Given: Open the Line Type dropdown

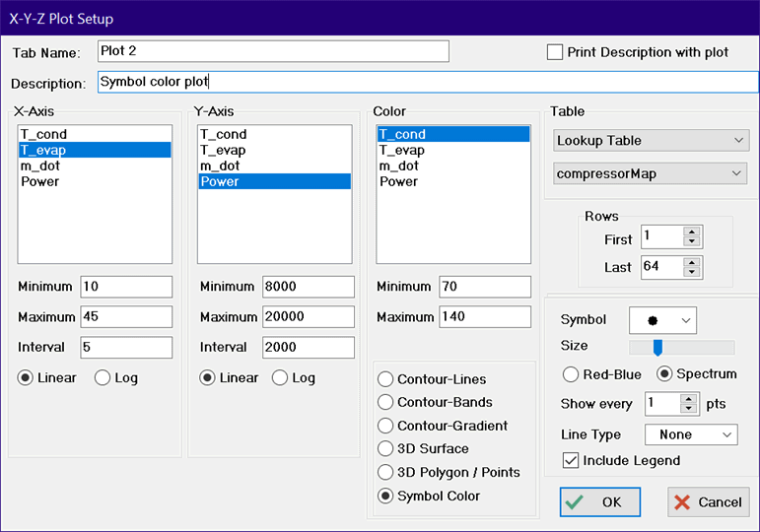Looking at the screenshot, I should tap(690, 434).
